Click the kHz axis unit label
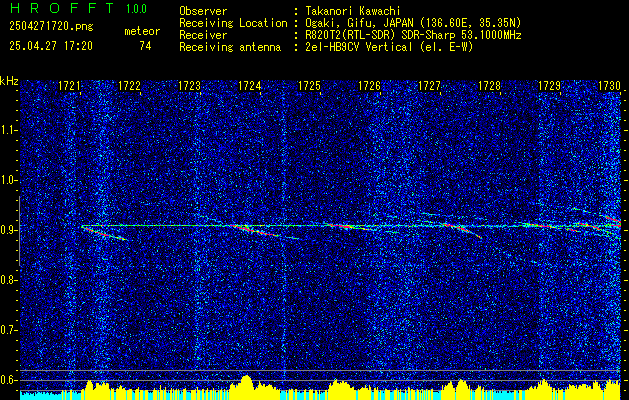Screen dimensions: 629x400 pyautogui.click(x=9, y=81)
